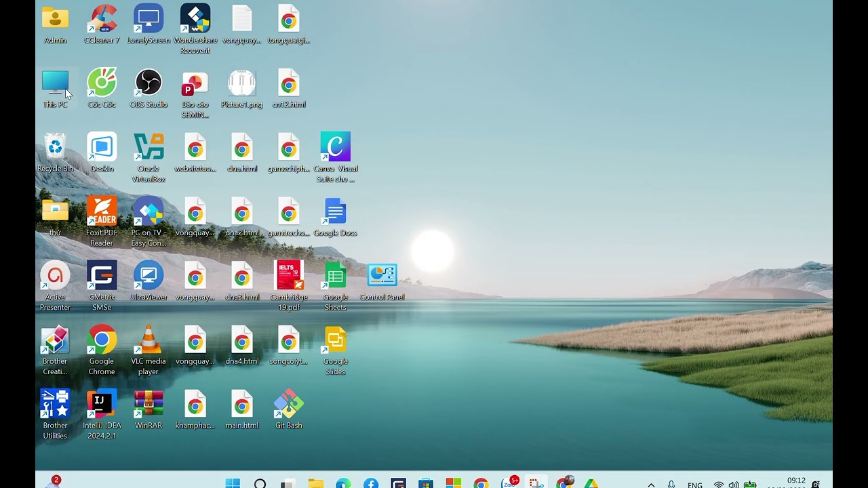868x488 pixels.
Task: Select the Cambridge 19.pdf file
Action: [289, 286]
